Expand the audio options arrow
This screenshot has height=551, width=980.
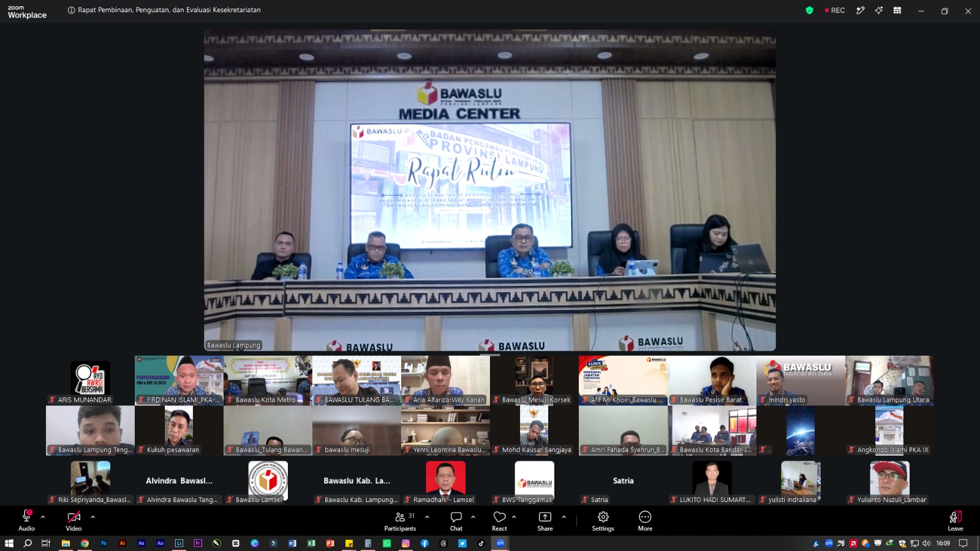pos(43,517)
